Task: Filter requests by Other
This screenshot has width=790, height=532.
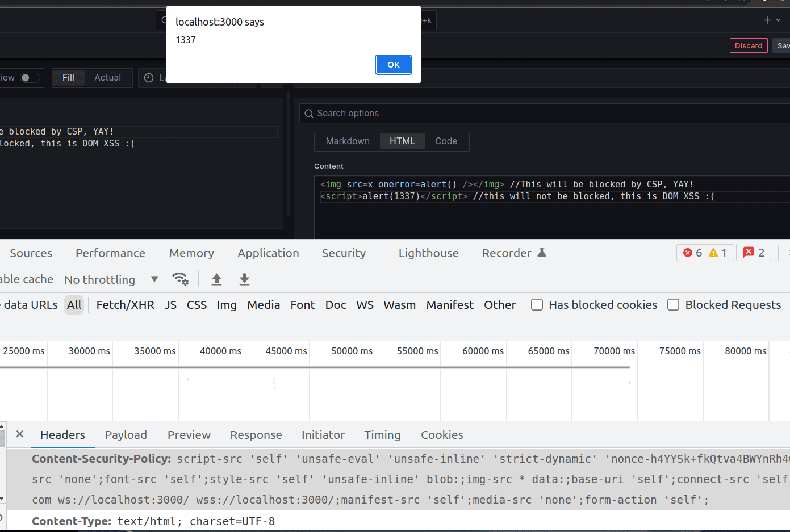Action: click(x=500, y=305)
